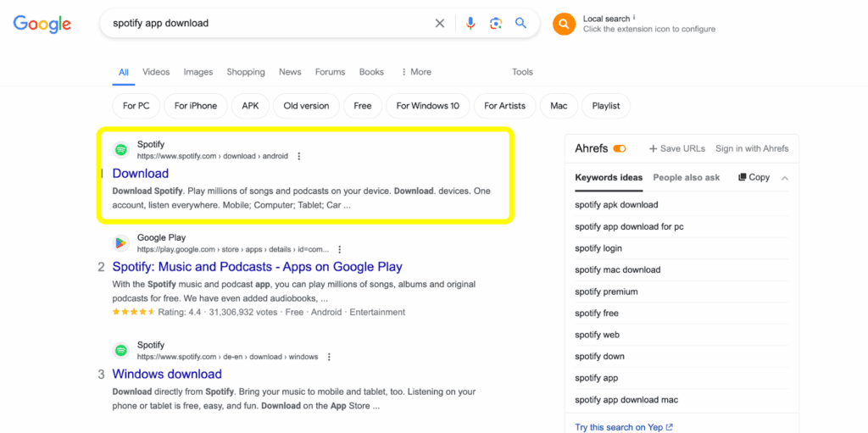
Task: Open the Windows download result link
Action: pos(167,374)
